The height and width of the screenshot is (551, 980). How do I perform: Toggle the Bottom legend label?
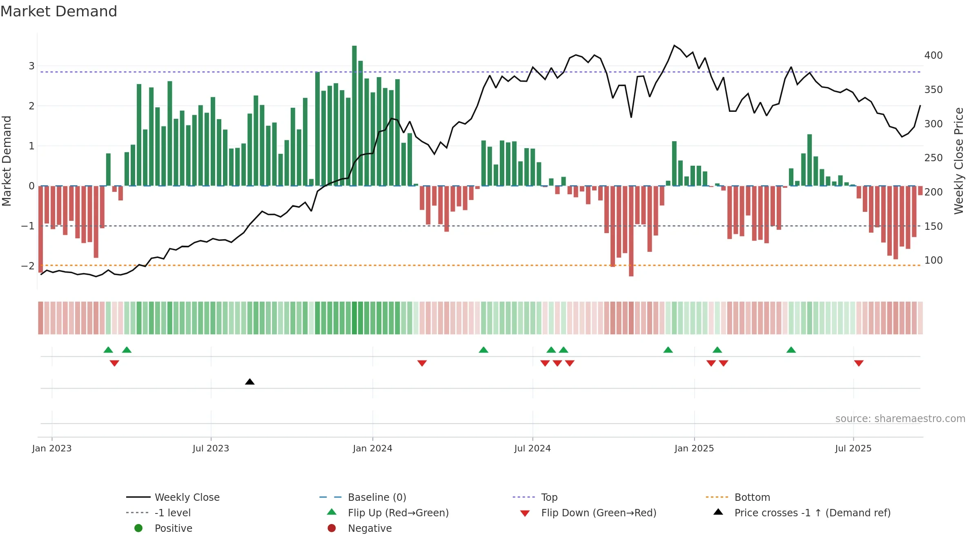click(x=752, y=497)
